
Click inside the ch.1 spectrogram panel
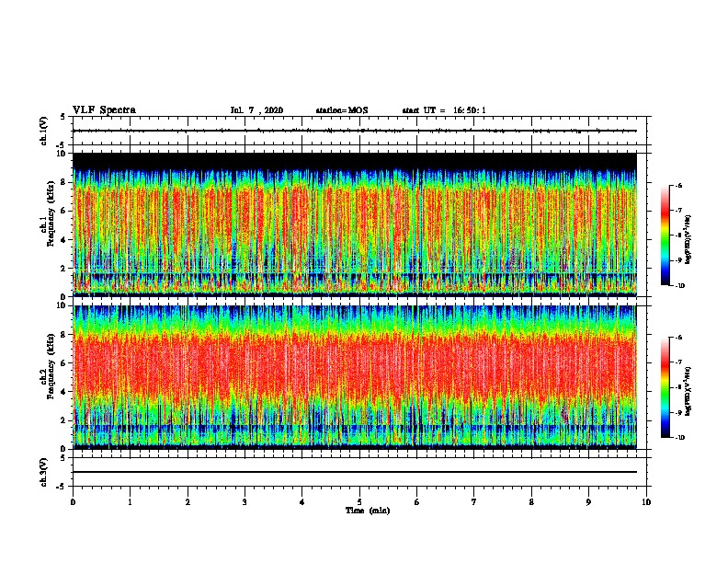[355, 224]
